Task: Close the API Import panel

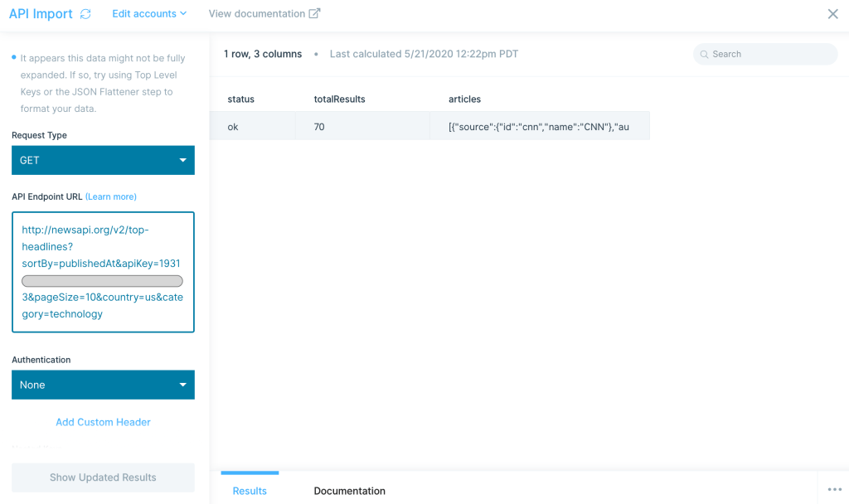Action: coord(832,14)
